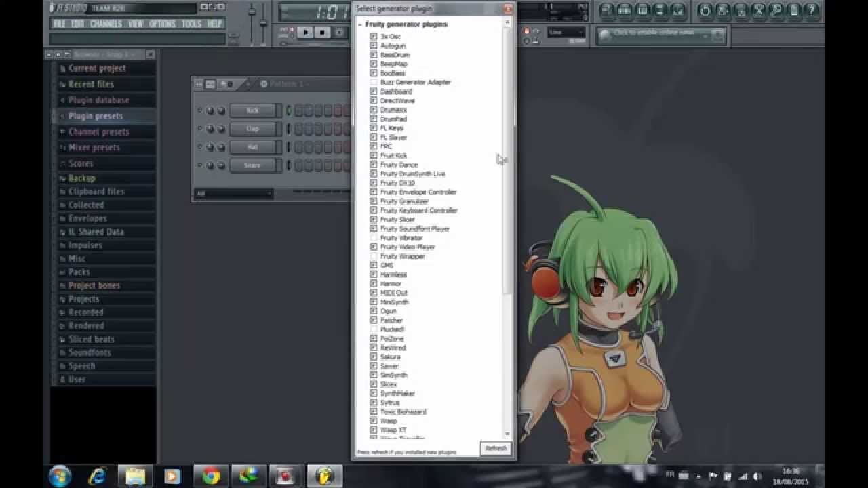Open the Windows Start menu
The width and height of the screenshot is (868, 488).
[60, 476]
